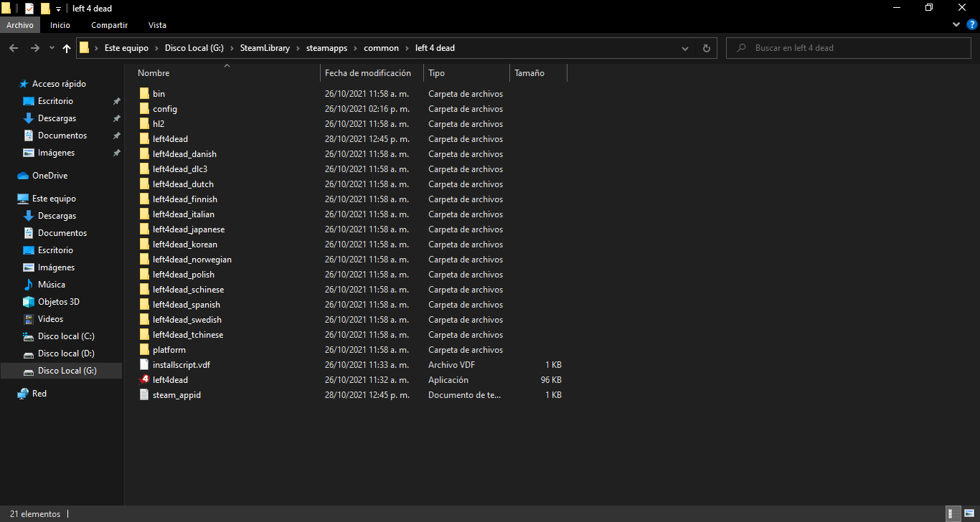Click the installscript.vdf file icon

(x=144, y=365)
